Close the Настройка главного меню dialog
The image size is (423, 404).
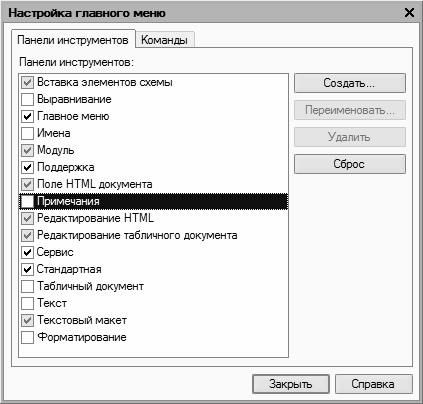coord(409,13)
